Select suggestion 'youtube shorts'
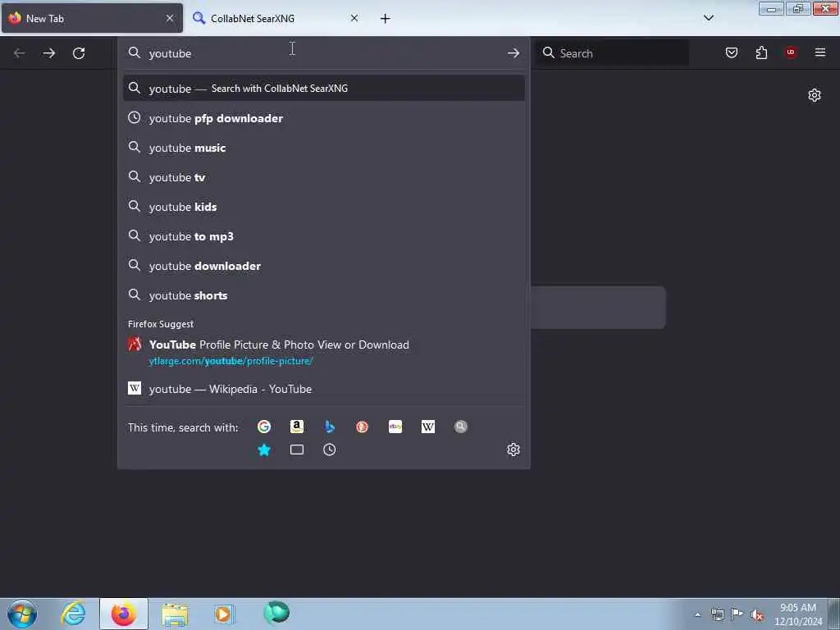The image size is (840, 630). click(x=323, y=294)
